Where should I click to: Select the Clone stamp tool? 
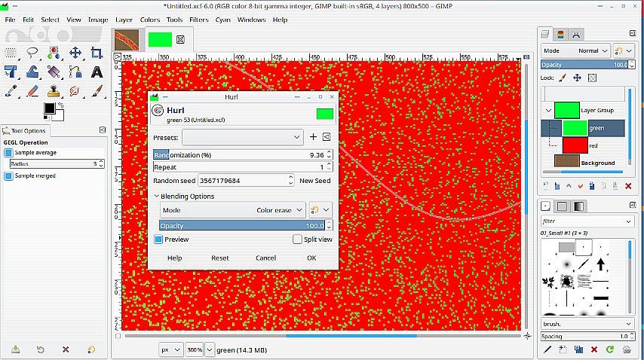point(54,90)
